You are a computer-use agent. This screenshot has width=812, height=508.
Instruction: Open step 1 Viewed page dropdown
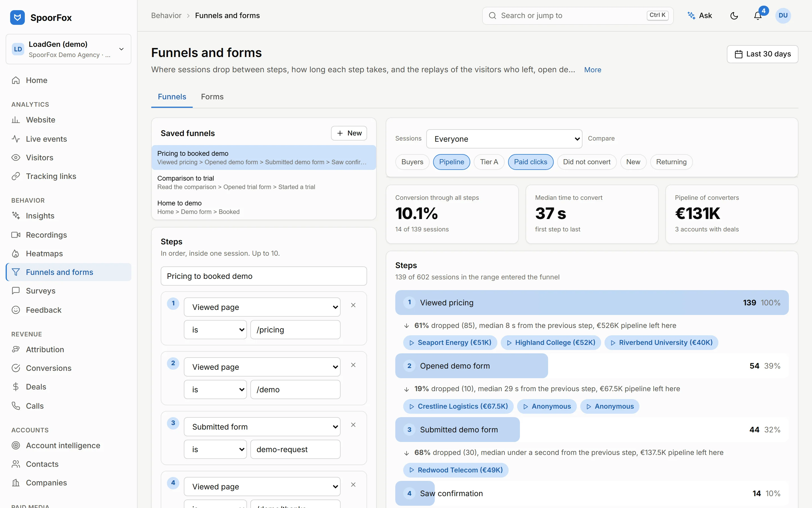[262, 307]
